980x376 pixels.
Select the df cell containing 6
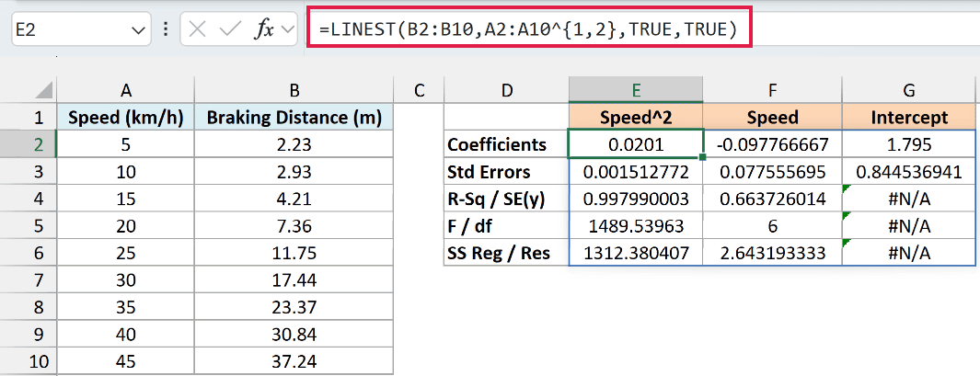click(x=773, y=225)
